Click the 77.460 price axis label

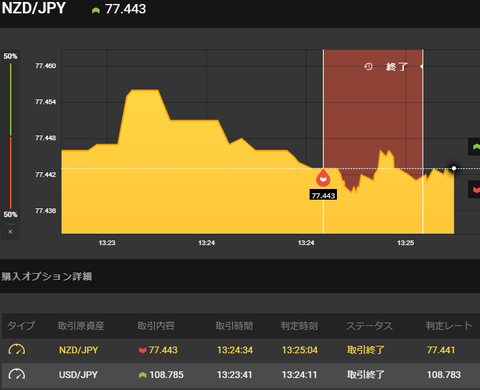(46, 66)
